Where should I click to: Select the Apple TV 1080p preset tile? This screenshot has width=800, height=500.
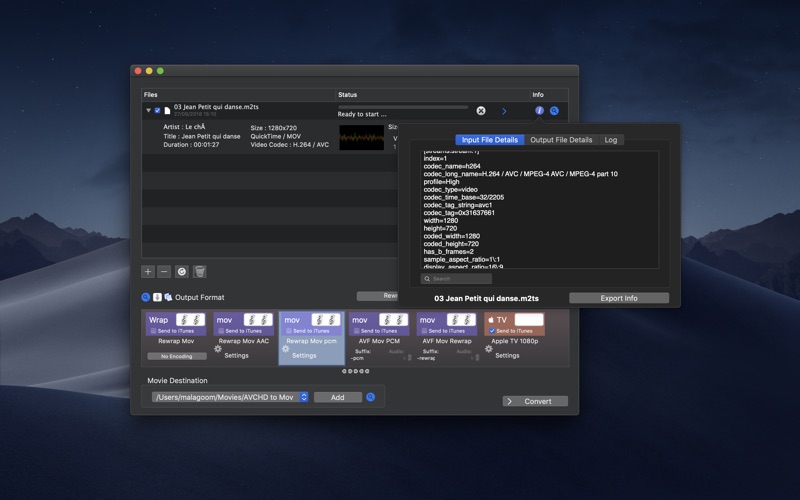(x=514, y=339)
